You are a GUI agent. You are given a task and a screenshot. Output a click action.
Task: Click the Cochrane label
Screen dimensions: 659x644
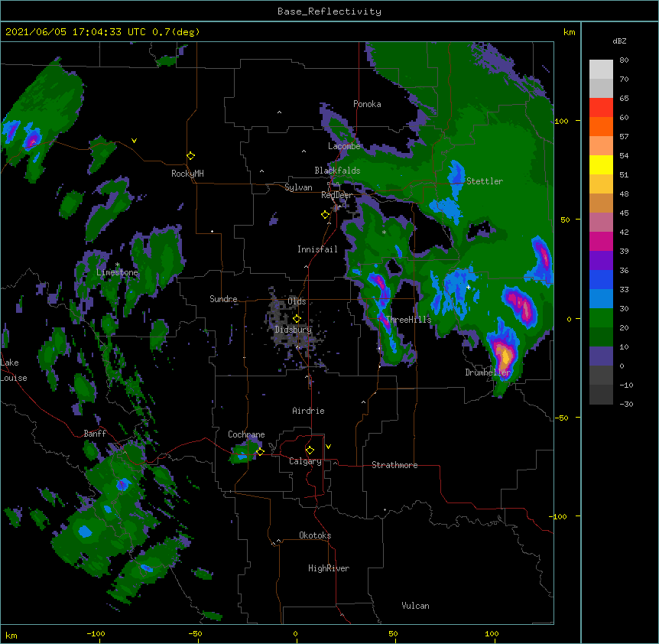[246, 434]
